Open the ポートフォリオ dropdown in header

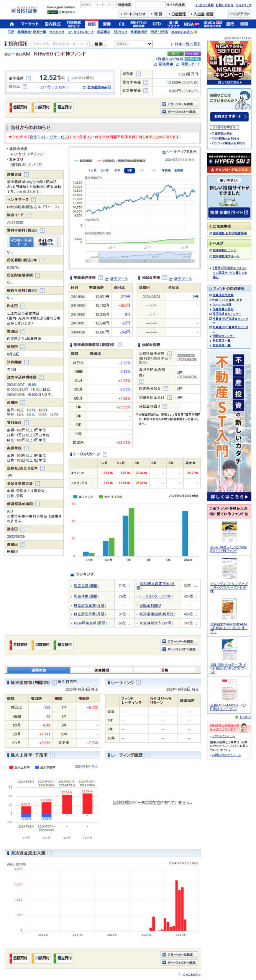(133, 14)
